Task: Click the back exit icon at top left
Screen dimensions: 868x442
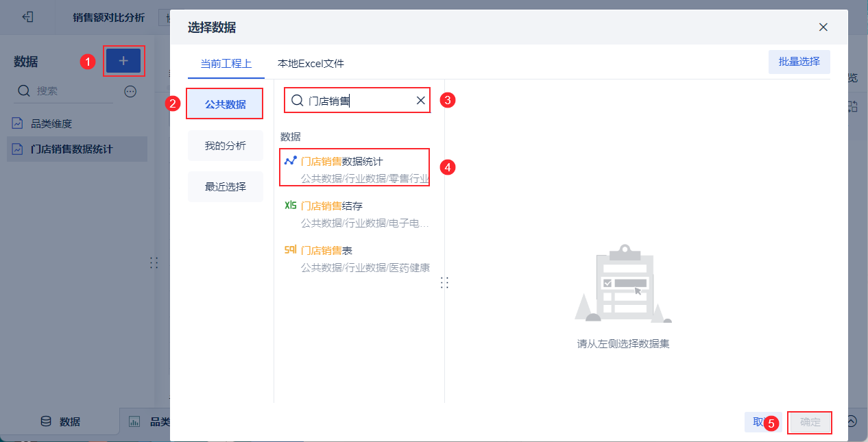Action: coord(28,16)
